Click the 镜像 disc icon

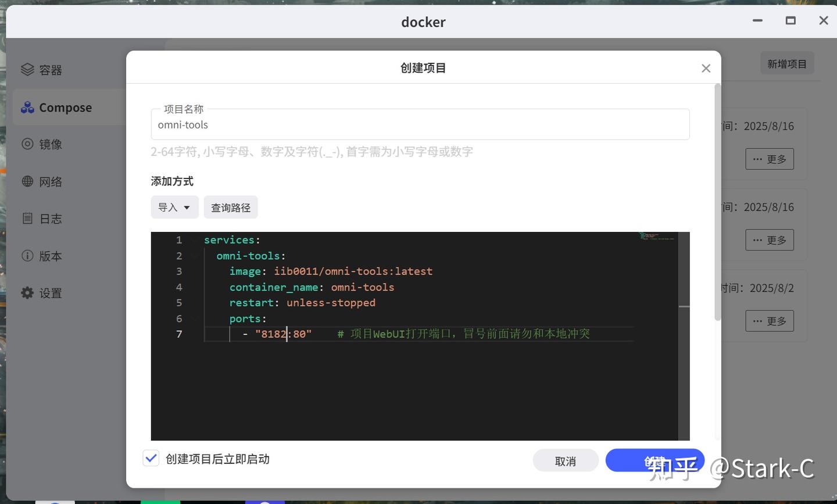click(27, 144)
